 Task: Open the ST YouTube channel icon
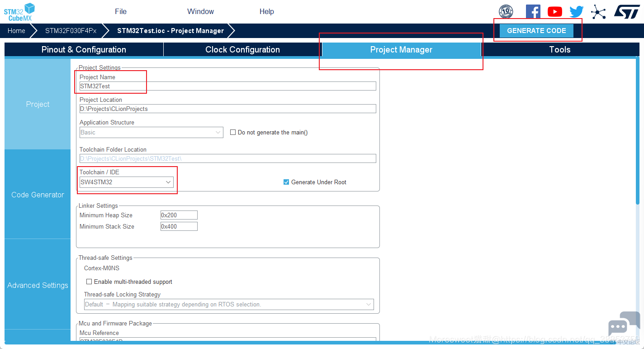pyautogui.click(x=555, y=12)
